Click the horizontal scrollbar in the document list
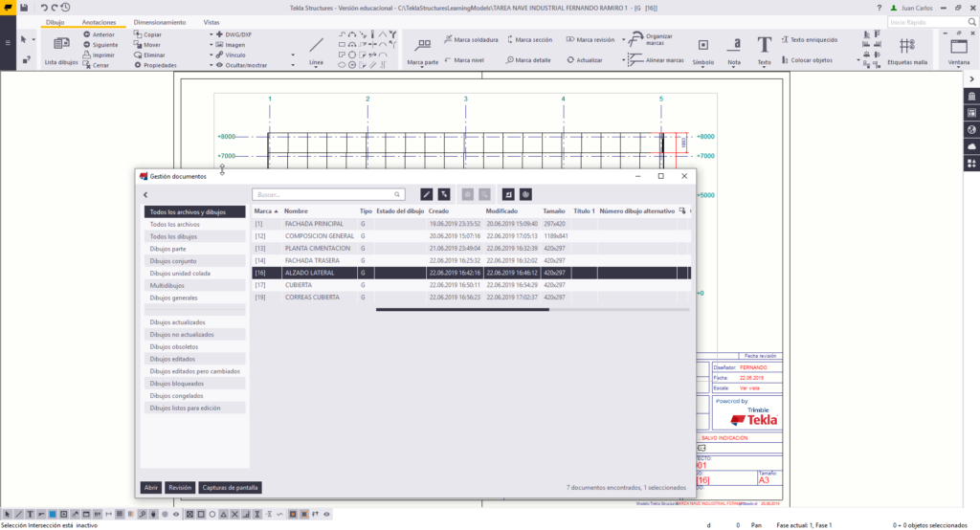This screenshot has height=530, width=980. pos(462,309)
